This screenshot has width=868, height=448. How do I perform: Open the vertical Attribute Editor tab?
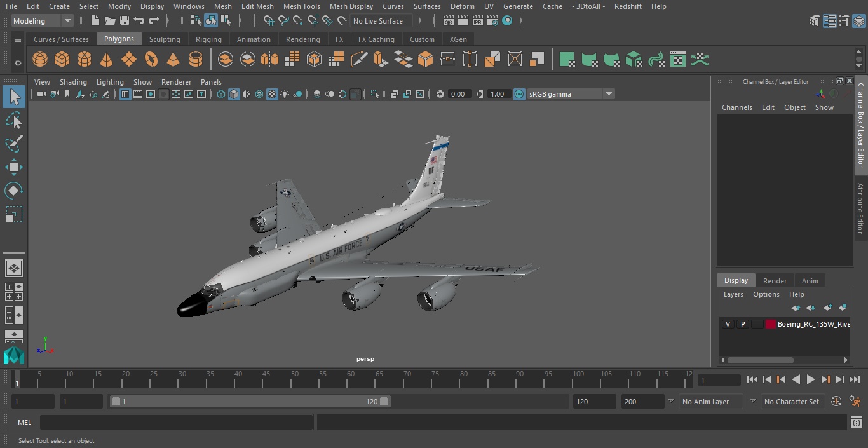[860, 208]
